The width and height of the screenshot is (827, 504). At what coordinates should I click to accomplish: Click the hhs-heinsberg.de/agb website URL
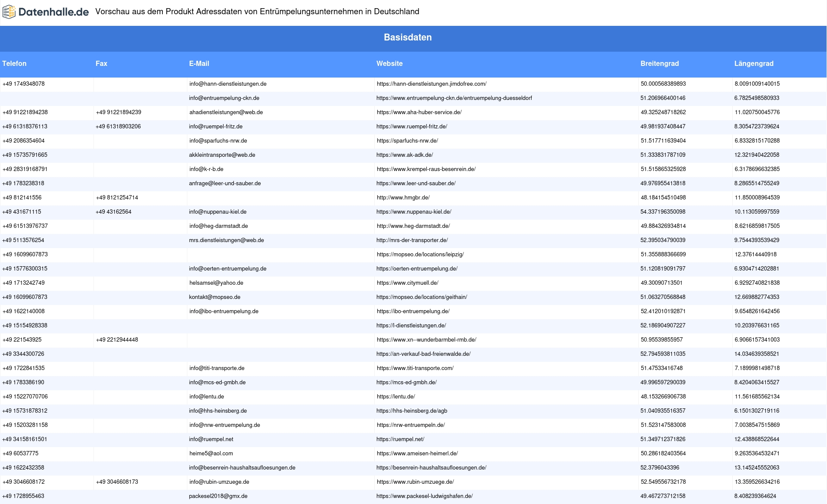[412, 411]
